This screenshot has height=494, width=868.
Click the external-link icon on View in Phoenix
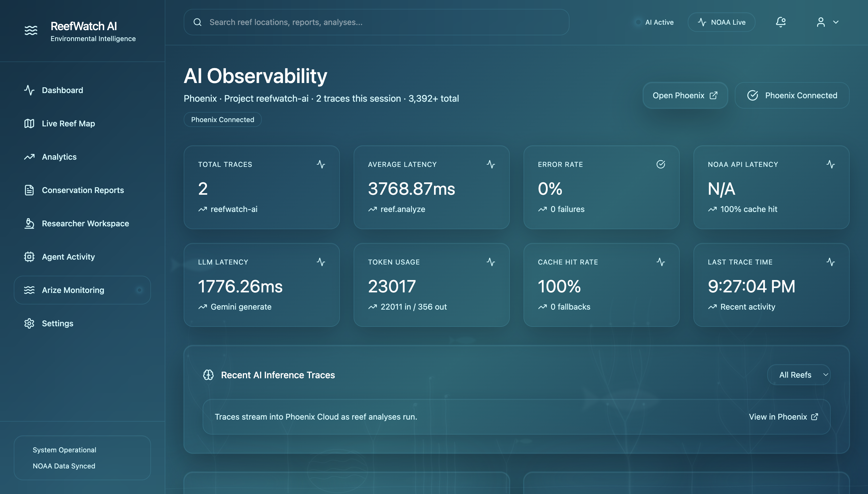(814, 417)
